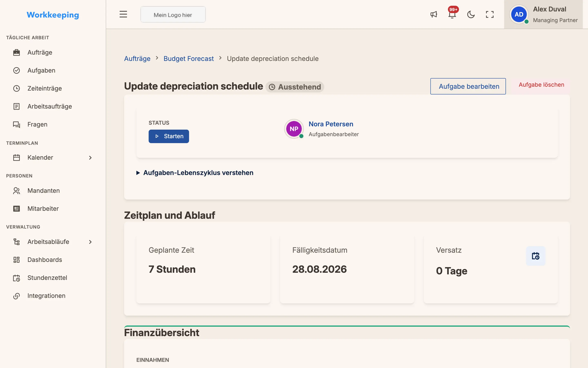Click the Ausstehend status badge
The height and width of the screenshot is (368, 588).
click(295, 87)
